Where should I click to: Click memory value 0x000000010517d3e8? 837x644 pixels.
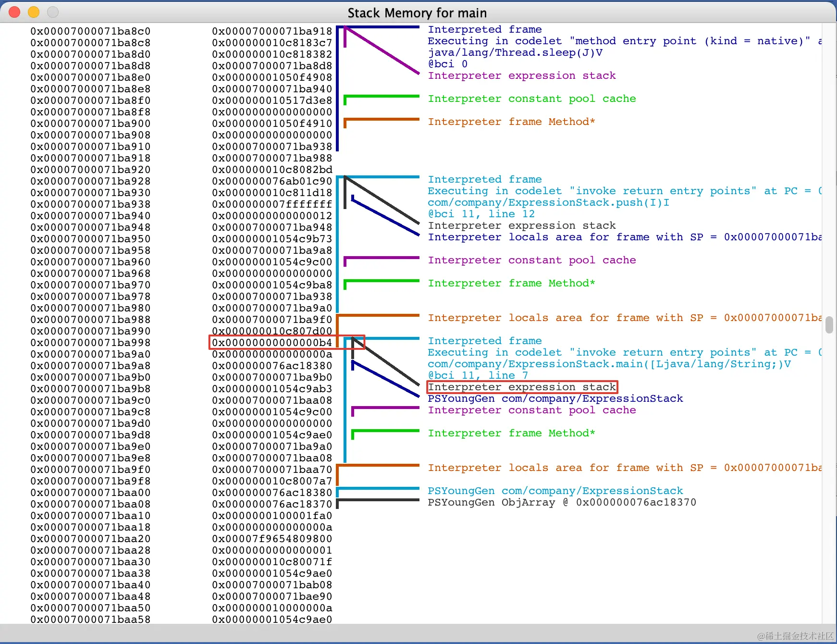click(272, 100)
